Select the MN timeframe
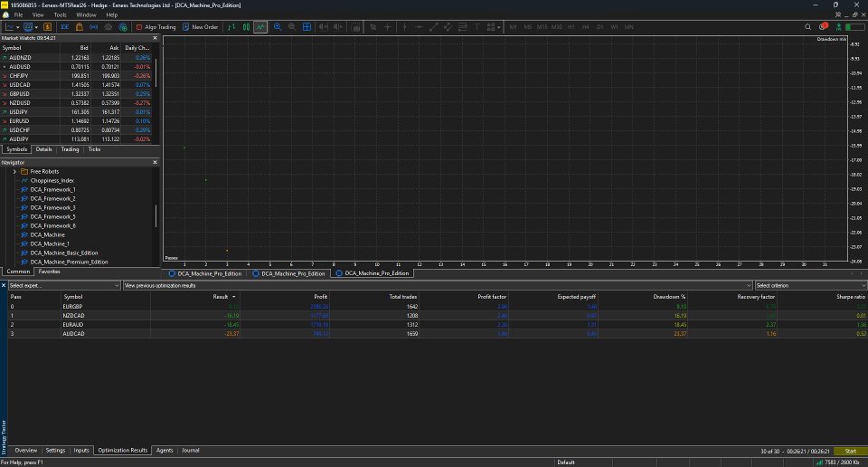Viewport: 868px width, 467px height. [629, 26]
